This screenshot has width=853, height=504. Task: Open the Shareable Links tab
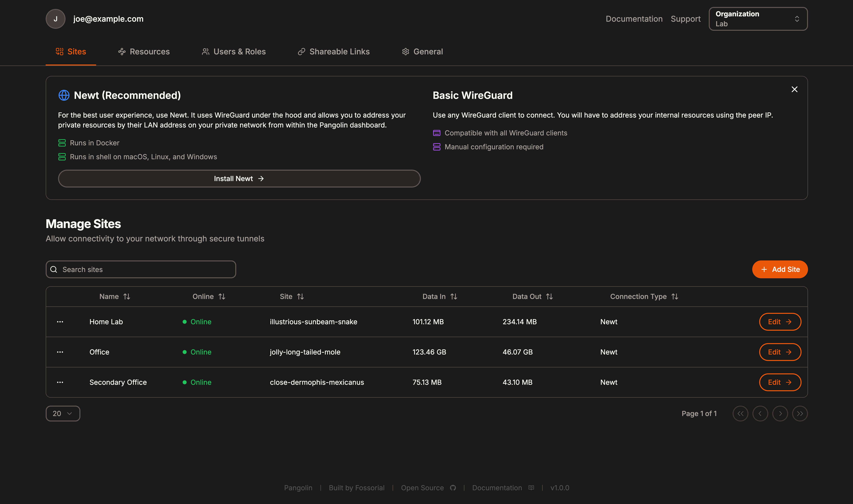point(334,52)
